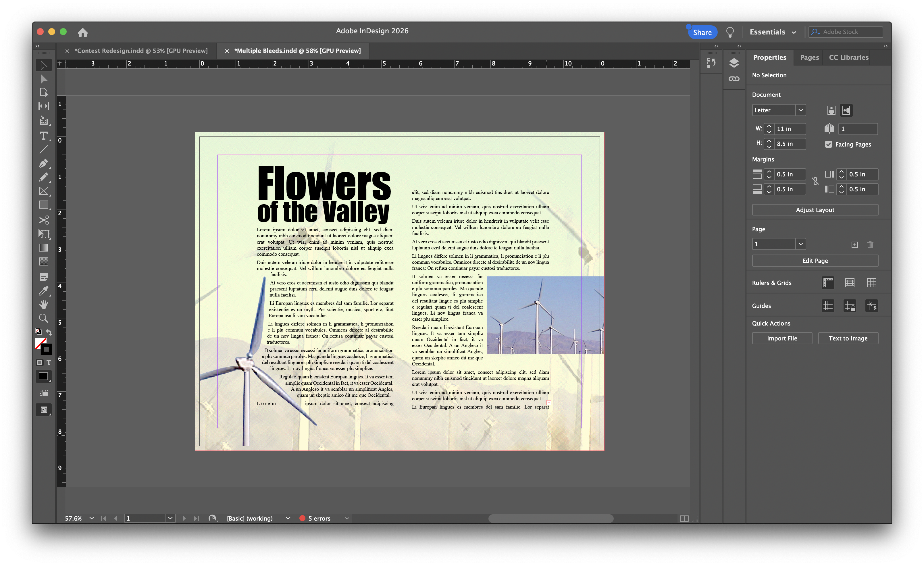Click Text to Image quick action
Viewport: 924px width, 566px height.
point(848,338)
